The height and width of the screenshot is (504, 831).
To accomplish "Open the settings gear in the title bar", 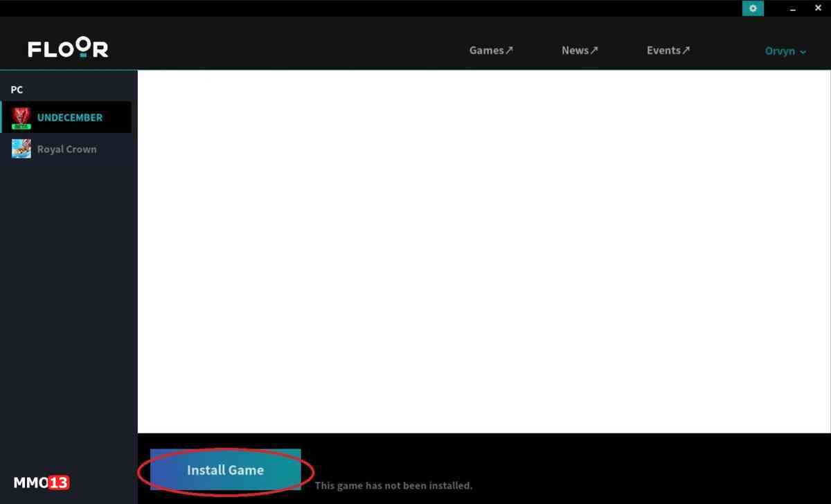I will tap(753, 8).
